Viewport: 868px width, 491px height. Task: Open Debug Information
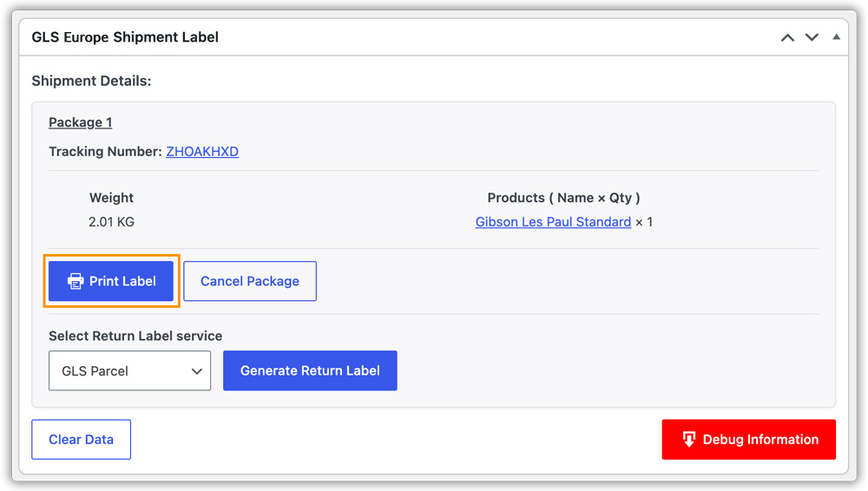tap(748, 440)
